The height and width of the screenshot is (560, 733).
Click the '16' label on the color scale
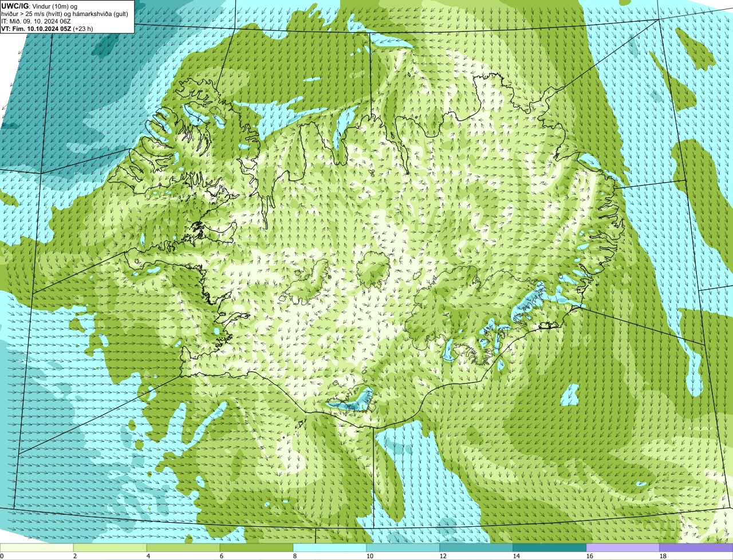coord(590,556)
